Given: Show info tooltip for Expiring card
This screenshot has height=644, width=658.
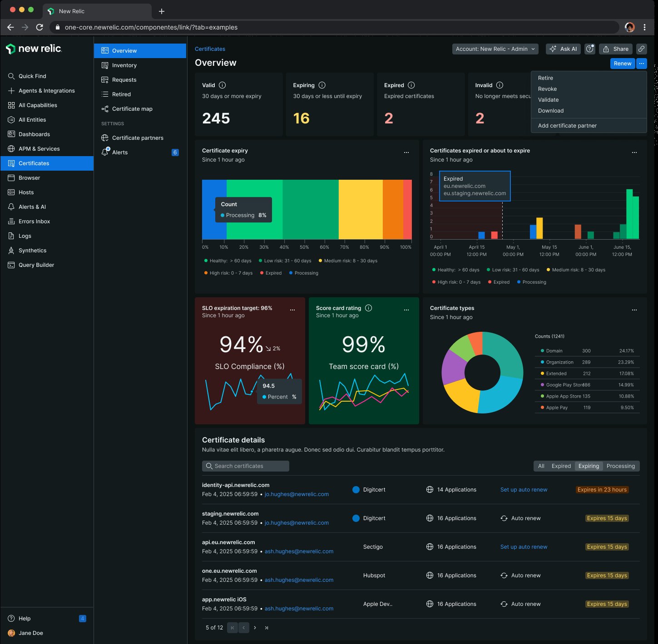Looking at the screenshot, I should coord(322,85).
